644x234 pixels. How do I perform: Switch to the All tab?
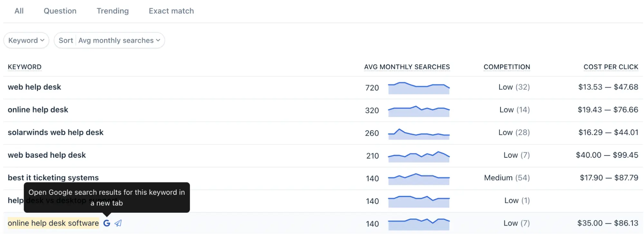[x=19, y=11]
